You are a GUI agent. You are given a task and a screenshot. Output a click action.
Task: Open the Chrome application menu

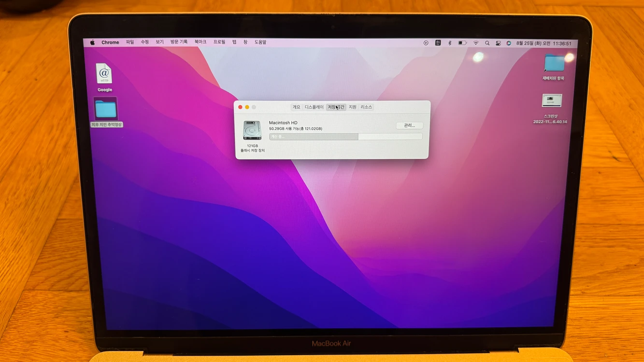[110, 42]
